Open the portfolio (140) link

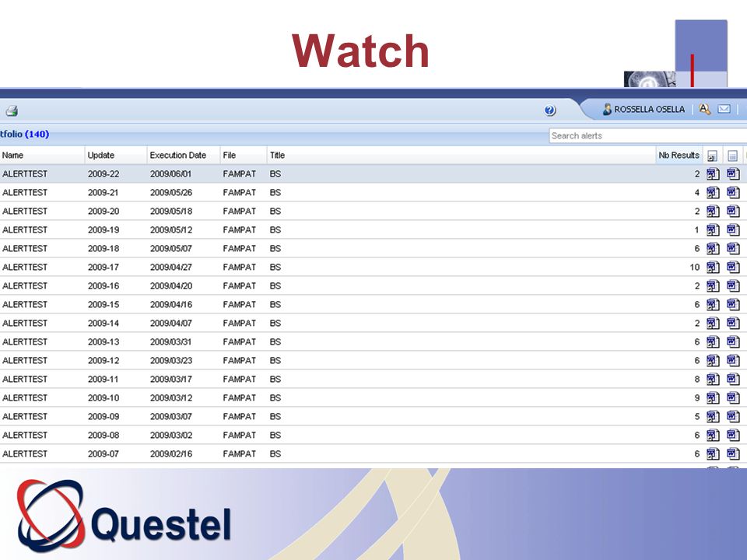pyautogui.click(x=24, y=135)
